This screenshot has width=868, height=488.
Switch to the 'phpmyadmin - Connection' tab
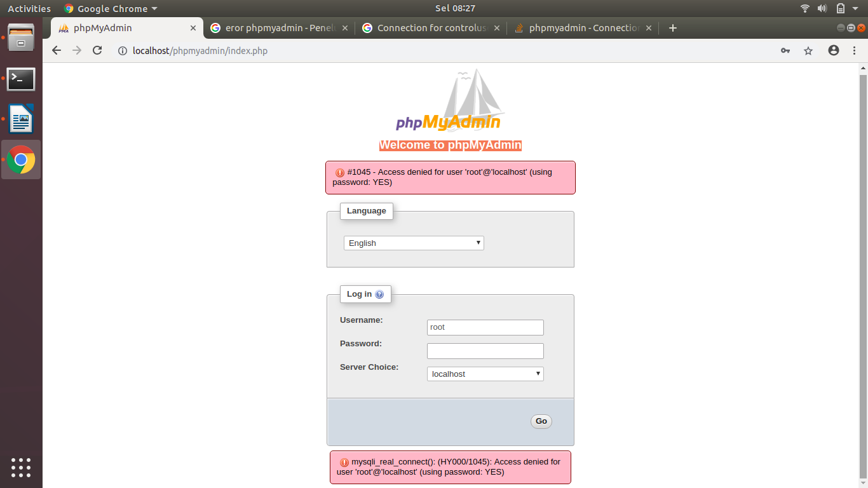coord(583,28)
